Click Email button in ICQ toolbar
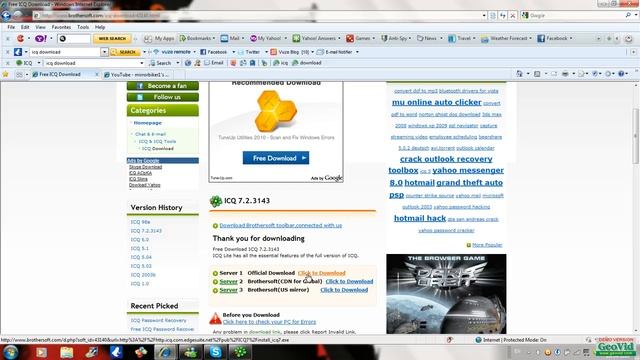The image size is (640, 360). point(213,63)
